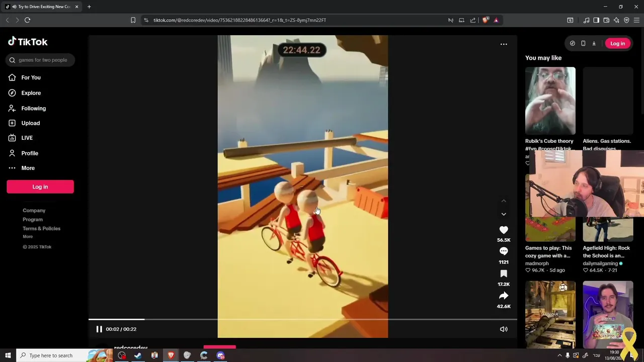Screen dimensions: 644x362
Task: Click the TikTok search field
Action: pos(40,60)
